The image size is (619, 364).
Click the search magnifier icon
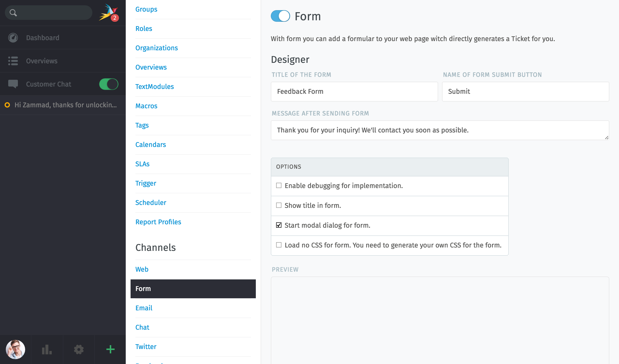(13, 13)
